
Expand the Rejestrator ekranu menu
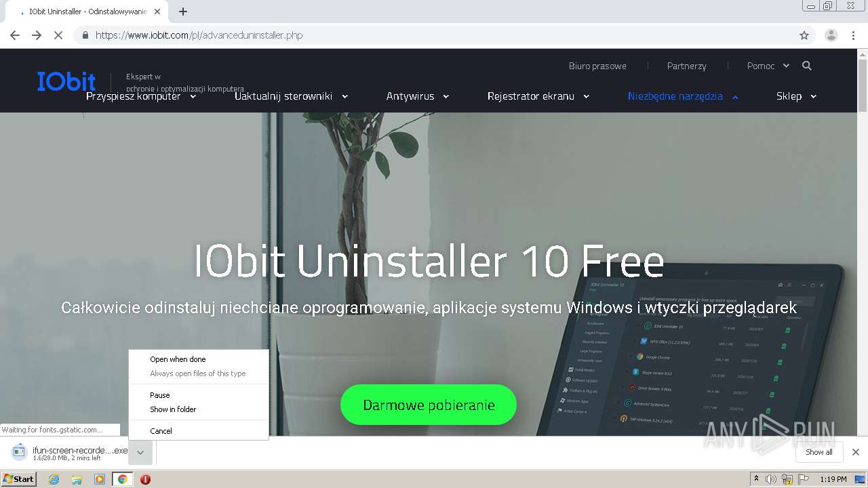[x=538, y=96]
